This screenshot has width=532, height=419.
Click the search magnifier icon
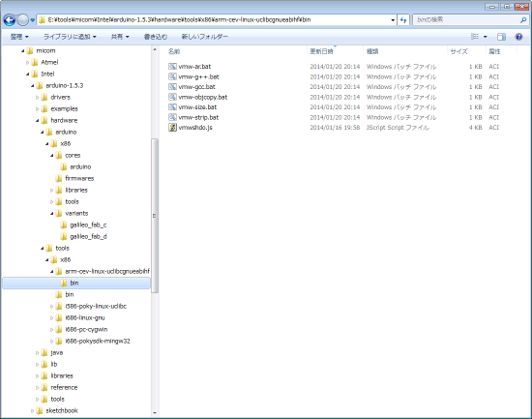[x=523, y=20]
